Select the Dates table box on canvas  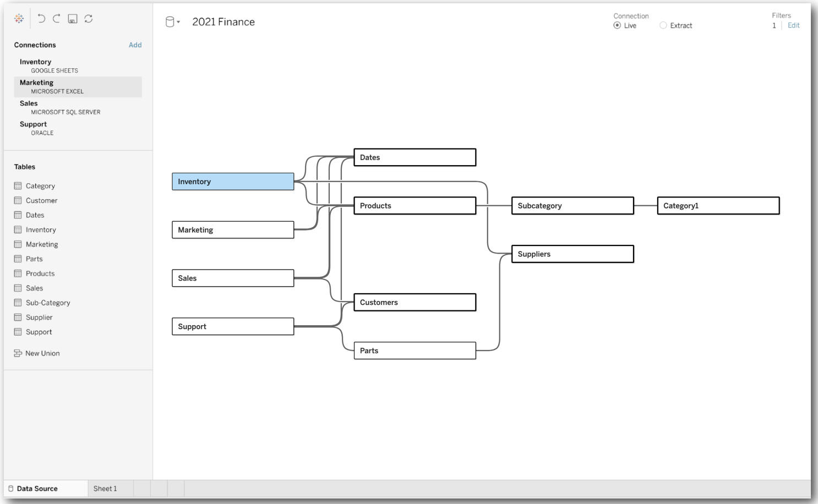pyautogui.click(x=415, y=157)
